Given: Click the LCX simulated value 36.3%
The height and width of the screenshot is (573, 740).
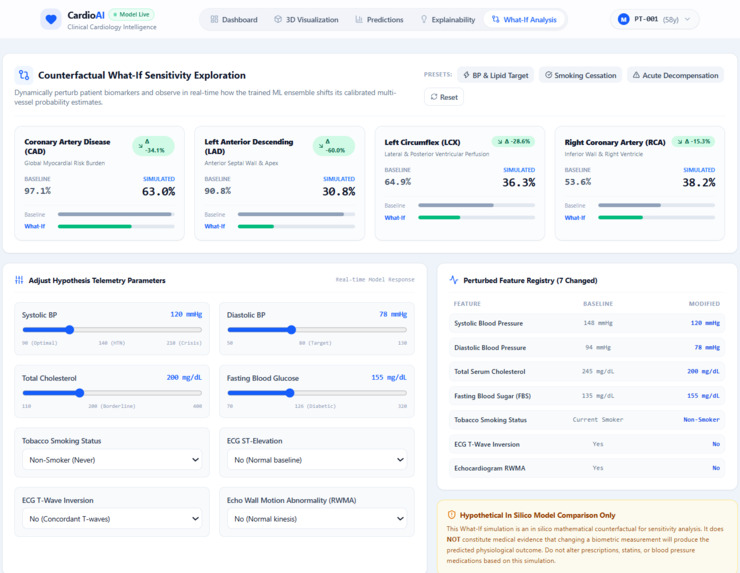Looking at the screenshot, I should tap(519, 183).
